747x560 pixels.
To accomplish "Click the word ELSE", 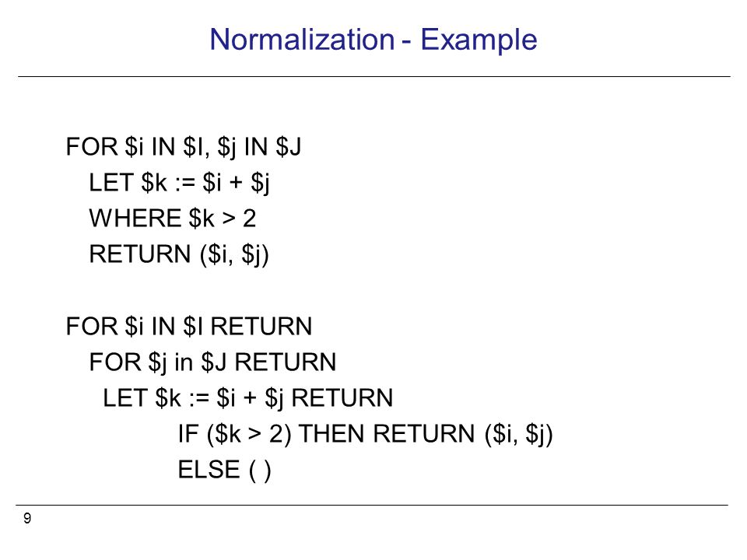I will (209, 470).
